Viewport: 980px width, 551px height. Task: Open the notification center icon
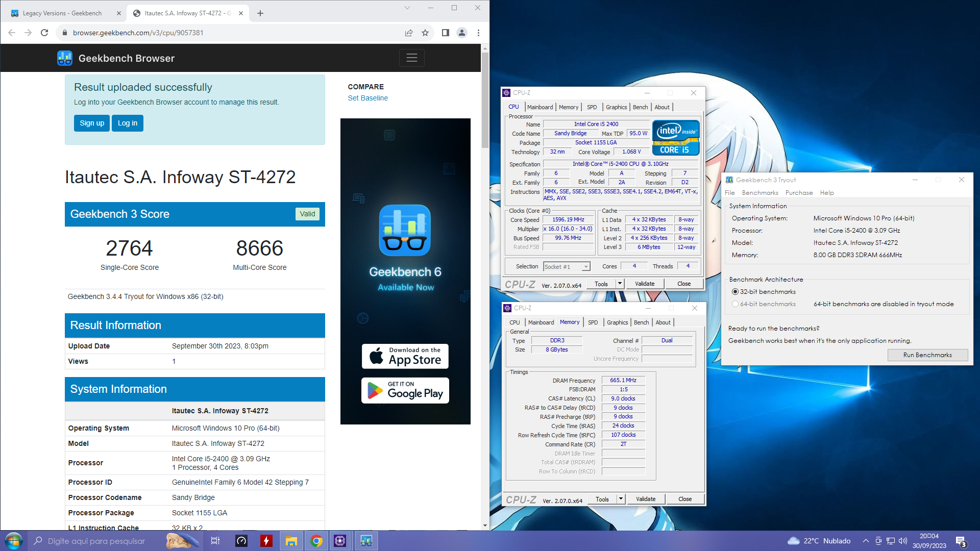[961, 541]
